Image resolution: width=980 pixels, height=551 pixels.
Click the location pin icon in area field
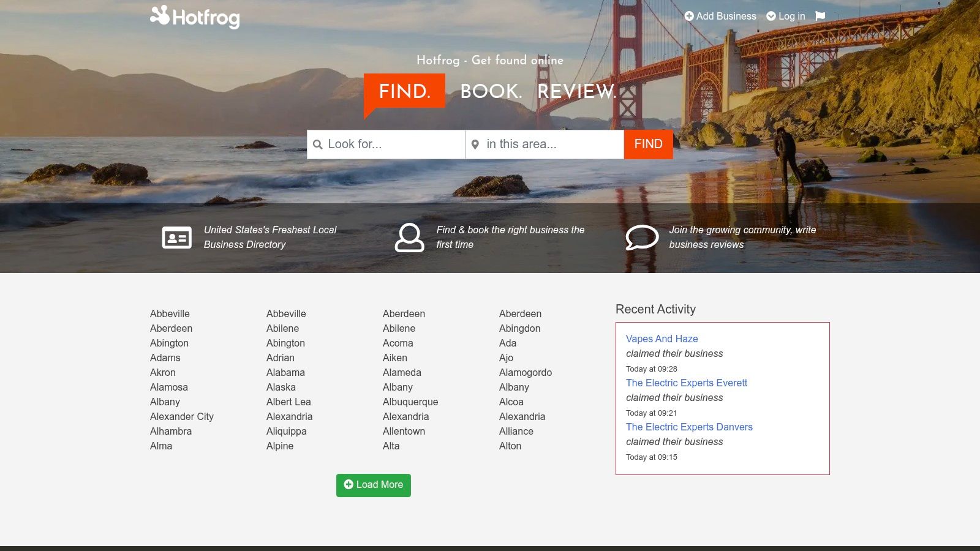click(475, 144)
